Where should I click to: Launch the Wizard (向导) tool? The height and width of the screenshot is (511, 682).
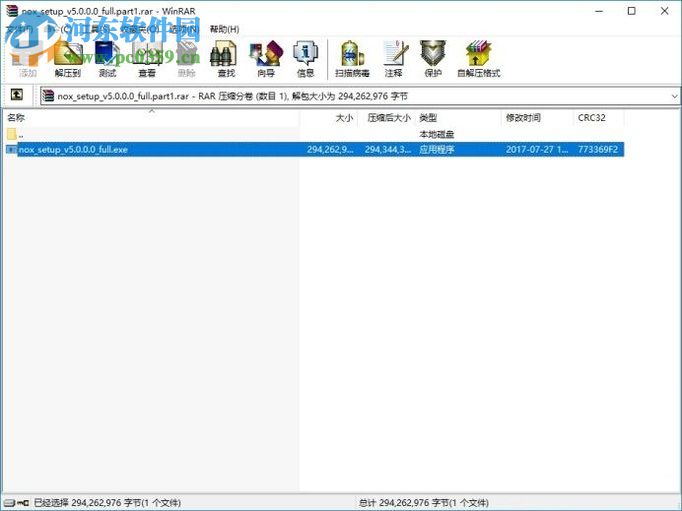click(x=266, y=59)
